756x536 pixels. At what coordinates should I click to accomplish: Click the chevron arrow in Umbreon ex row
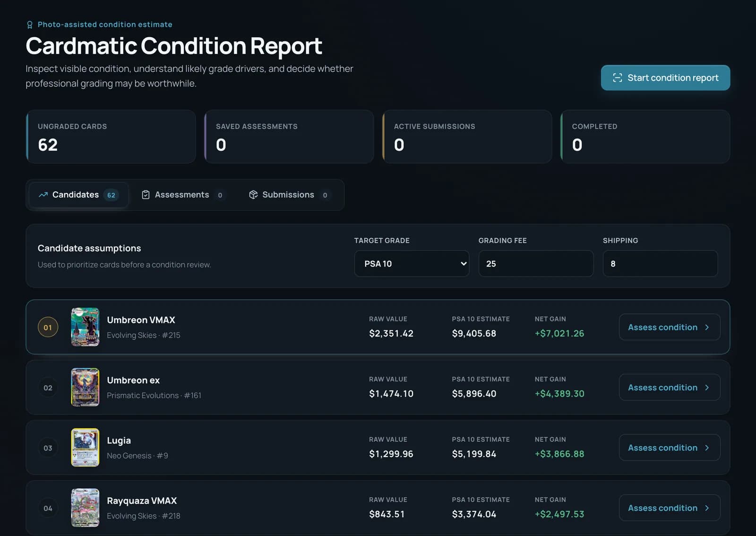point(707,388)
